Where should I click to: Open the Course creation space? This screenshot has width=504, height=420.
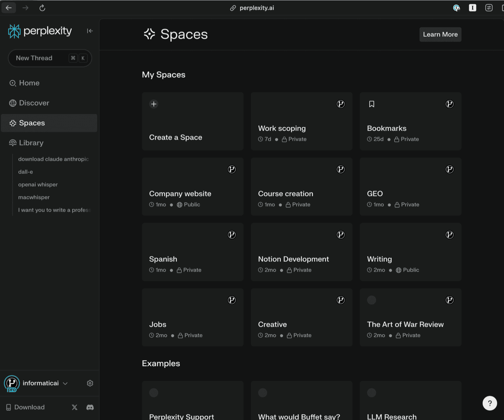click(302, 187)
